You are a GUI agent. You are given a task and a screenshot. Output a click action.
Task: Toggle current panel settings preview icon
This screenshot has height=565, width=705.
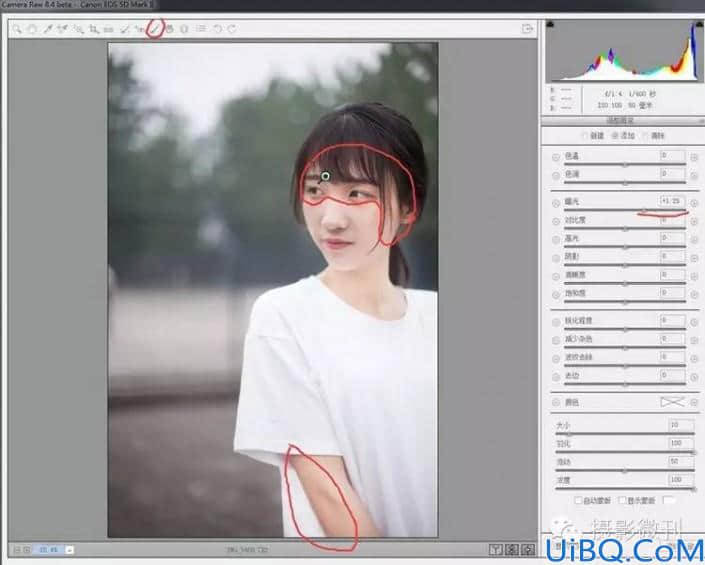(x=528, y=549)
